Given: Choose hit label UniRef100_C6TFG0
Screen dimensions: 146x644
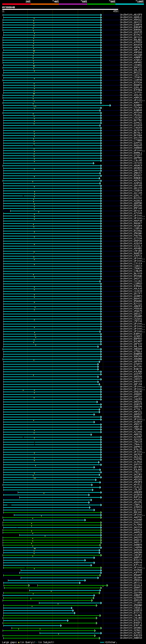Looking at the screenshot, I should pos(131,93).
